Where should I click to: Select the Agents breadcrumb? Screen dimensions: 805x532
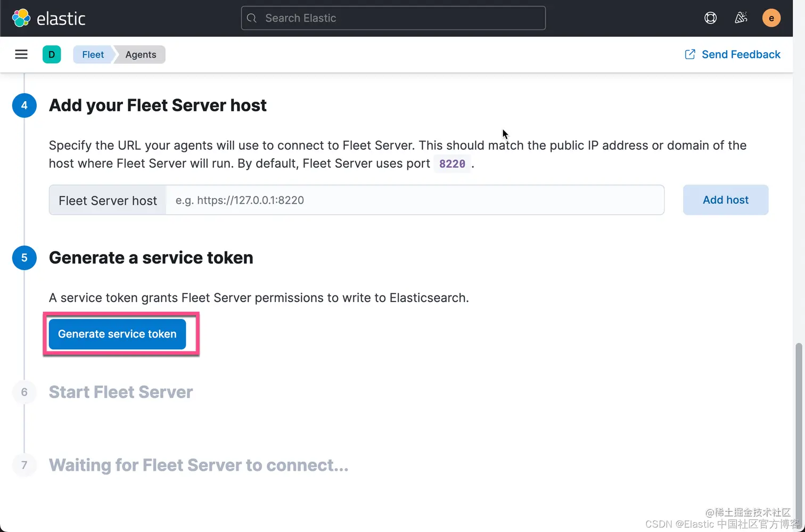pyautogui.click(x=141, y=54)
